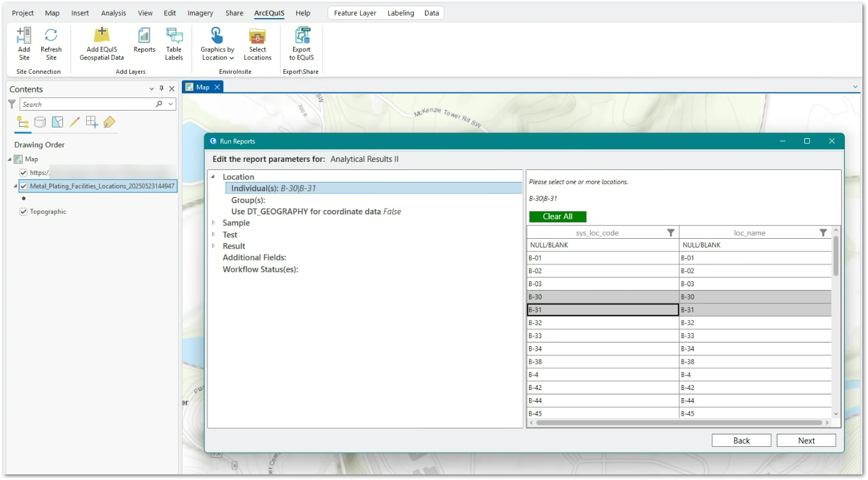Uncheck the Metal_Plating_Facilities_Locations layer
868x480 pixels.
point(24,186)
